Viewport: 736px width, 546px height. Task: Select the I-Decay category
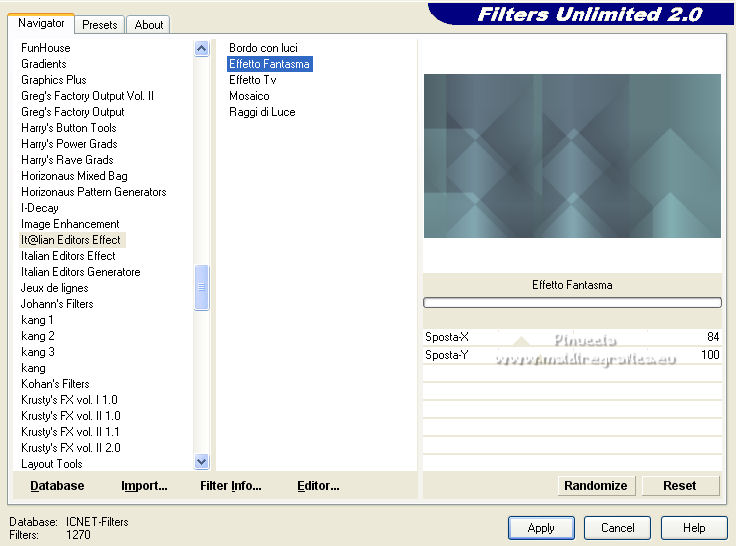click(x=39, y=208)
